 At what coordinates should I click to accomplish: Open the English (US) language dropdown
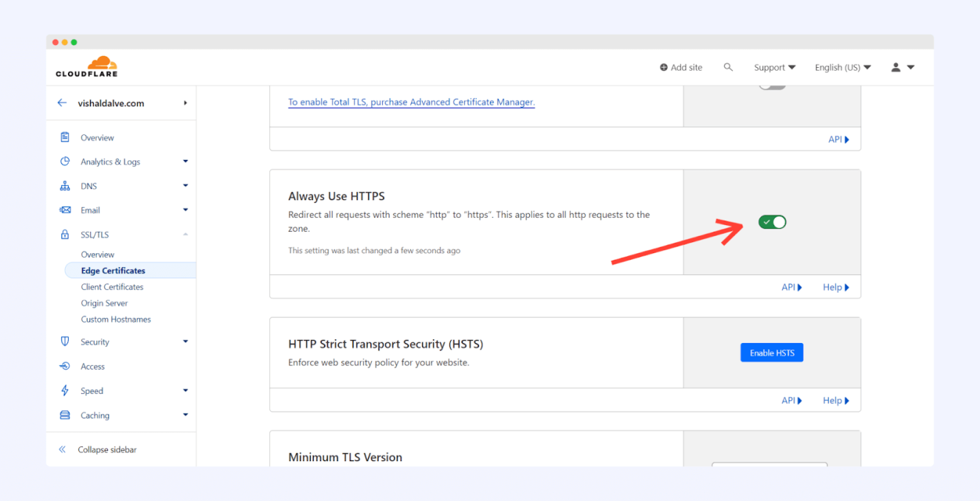point(842,66)
